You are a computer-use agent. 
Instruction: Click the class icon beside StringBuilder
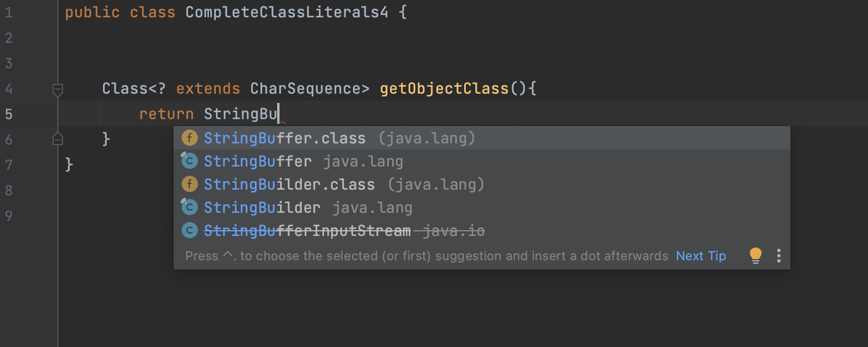190,207
